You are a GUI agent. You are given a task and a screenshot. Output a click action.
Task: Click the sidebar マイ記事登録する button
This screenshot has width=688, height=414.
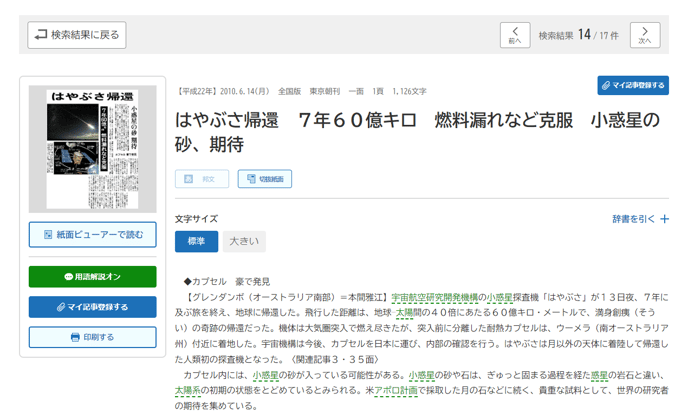point(93,307)
